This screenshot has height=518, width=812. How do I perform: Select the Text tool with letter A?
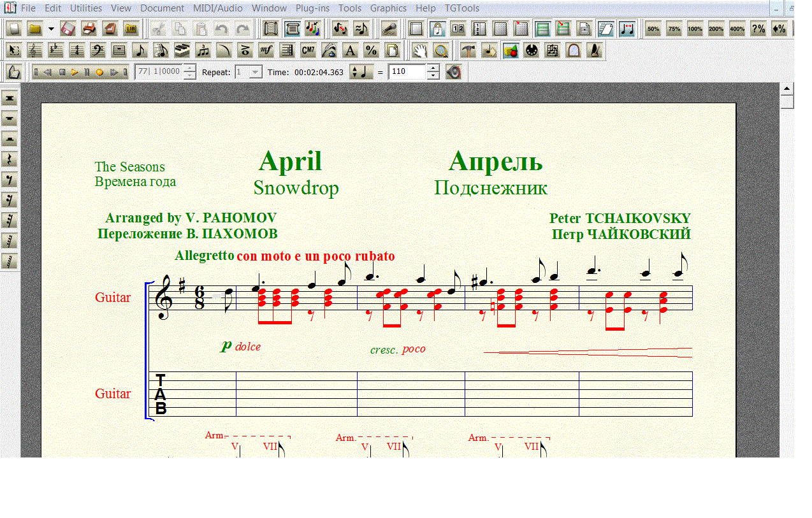pos(350,50)
